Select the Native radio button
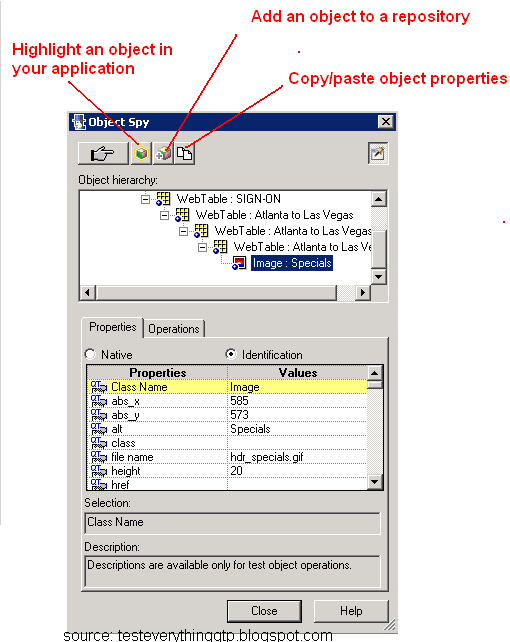This screenshot has width=510, height=642. (x=90, y=354)
